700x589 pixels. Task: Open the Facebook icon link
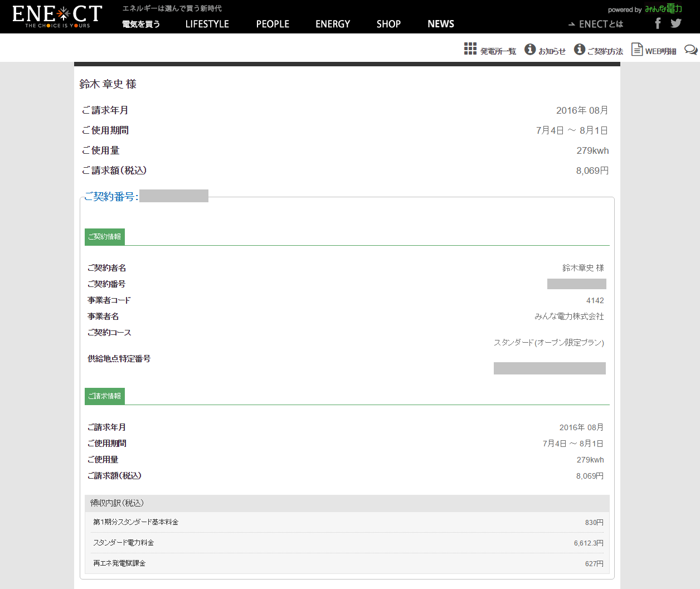click(658, 23)
